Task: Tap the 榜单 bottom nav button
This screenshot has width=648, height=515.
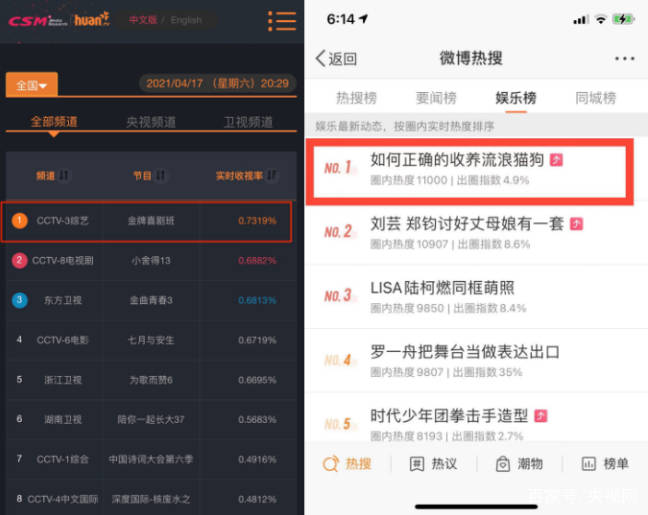Action: (605, 464)
